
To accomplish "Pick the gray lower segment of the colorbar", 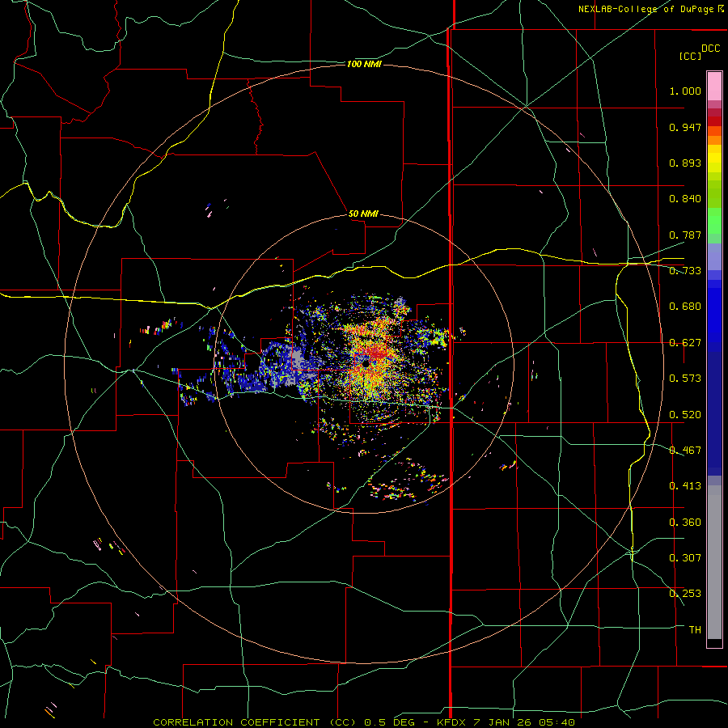I will [714, 562].
